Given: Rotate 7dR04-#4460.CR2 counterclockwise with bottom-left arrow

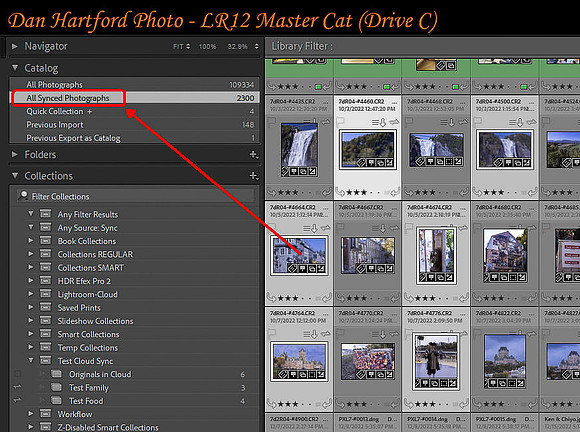Looking at the screenshot, I should [x=341, y=192].
